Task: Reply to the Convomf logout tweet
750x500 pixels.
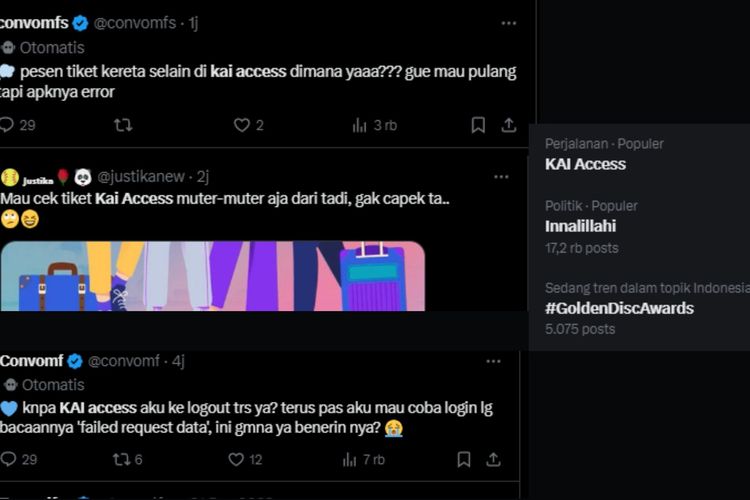Action: pos(7,459)
